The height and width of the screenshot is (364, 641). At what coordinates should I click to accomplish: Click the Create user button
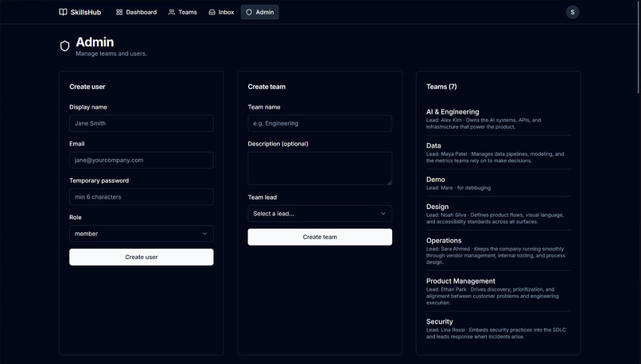click(x=141, y=257)
